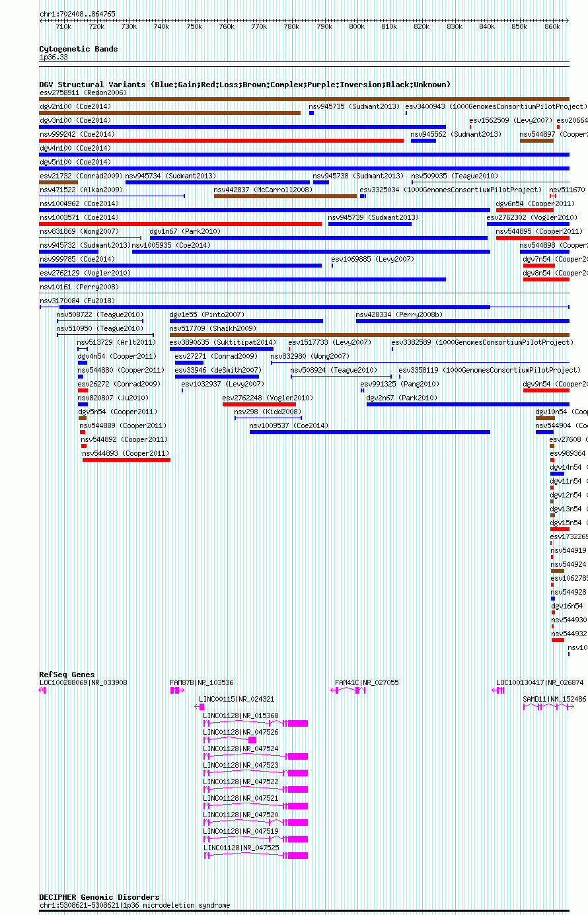Select variant nsv1009537 (Coe2014) label
The width and height of the screenshot is (588, 915).
point(289,426)
